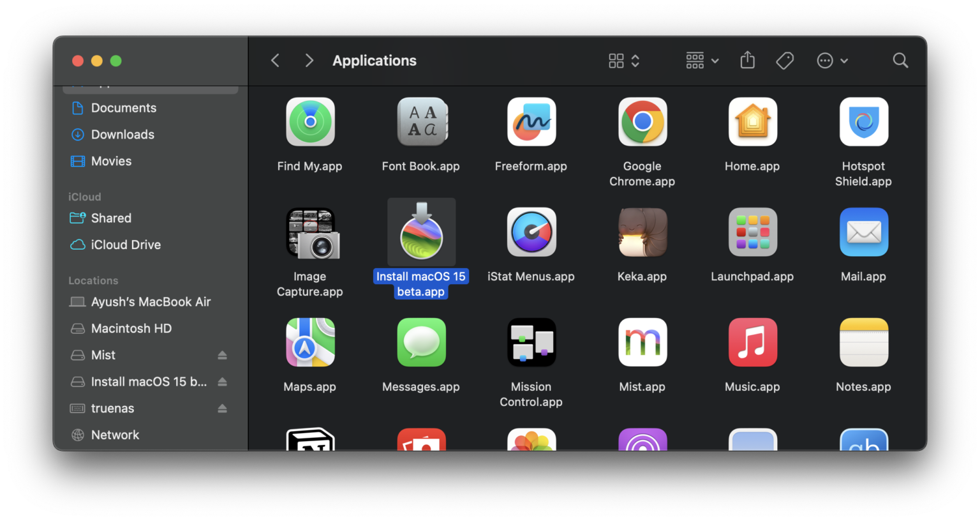Eject the Mist volume
Screen dimensions: 980x521
coord(222,355)
